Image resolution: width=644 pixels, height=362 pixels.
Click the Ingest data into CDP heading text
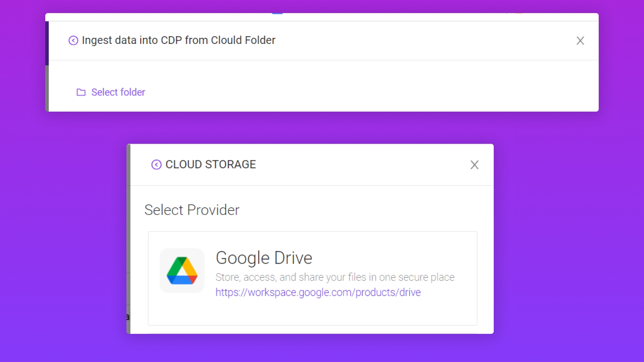coord(178,40)
